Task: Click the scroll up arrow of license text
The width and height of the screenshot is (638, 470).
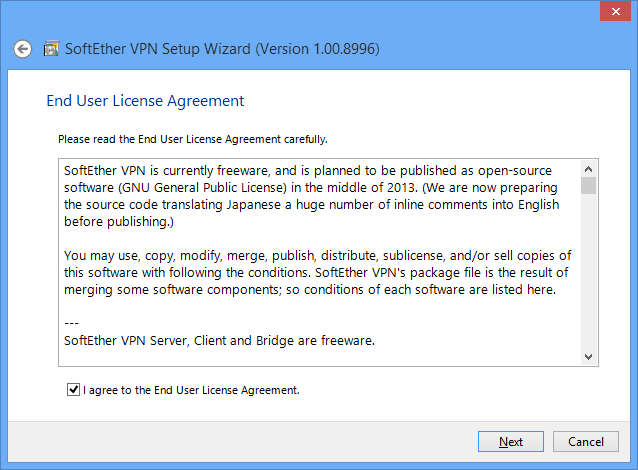Action: click(588, 168)
